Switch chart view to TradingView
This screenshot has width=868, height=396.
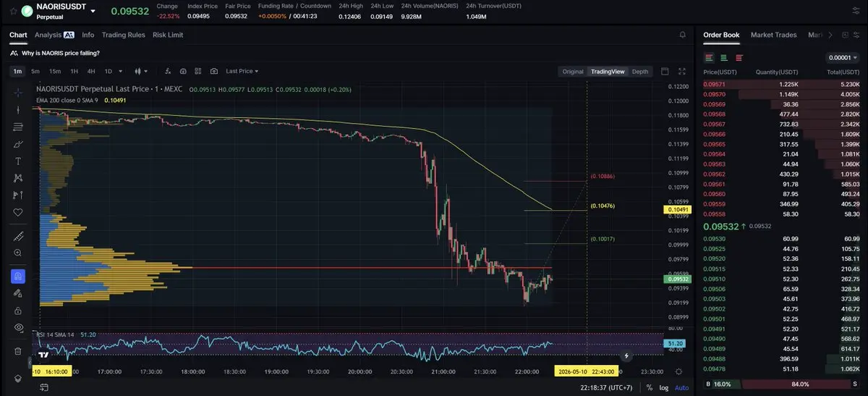pos(608,72)
